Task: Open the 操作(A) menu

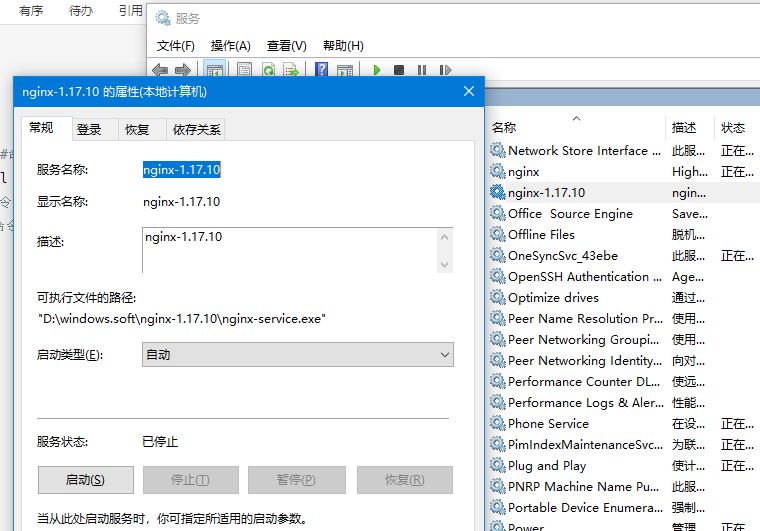Action: [230, 46]
